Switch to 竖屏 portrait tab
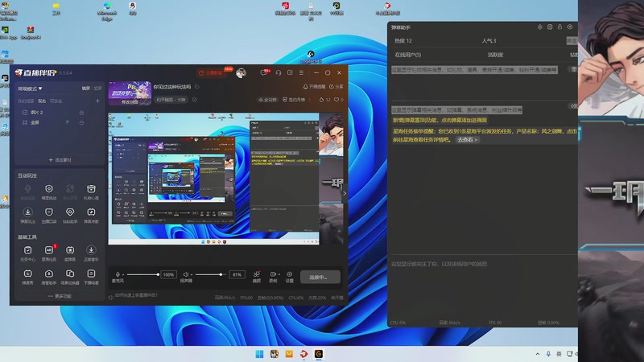 (97, 88)
